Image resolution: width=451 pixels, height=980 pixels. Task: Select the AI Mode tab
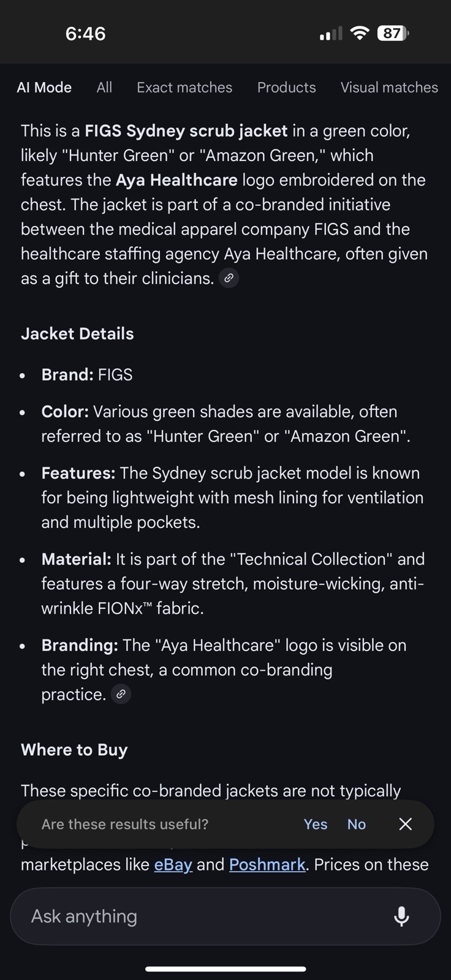coord(44,88)
